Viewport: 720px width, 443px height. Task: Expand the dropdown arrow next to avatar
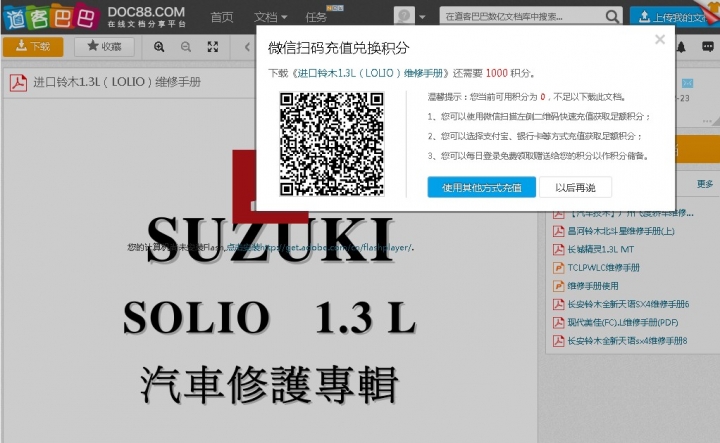pos(422,17)
